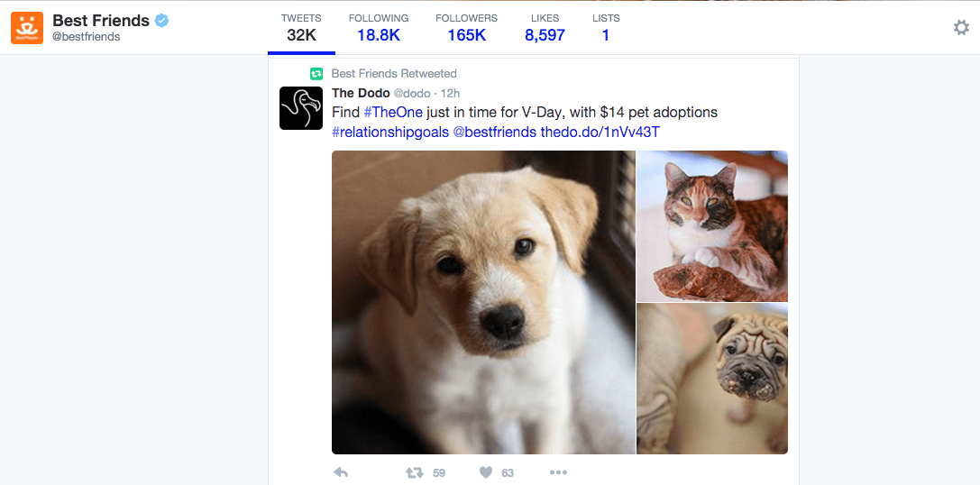Click the blue verified badge
The height and width of the screenshot is (485, 980).
pos(162,21)
